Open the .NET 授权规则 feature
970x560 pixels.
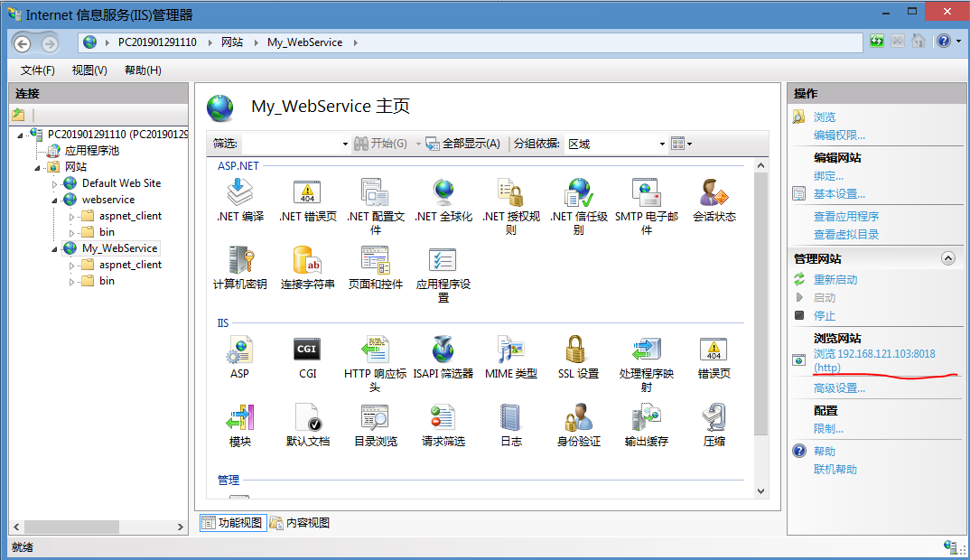click(511, 206)
